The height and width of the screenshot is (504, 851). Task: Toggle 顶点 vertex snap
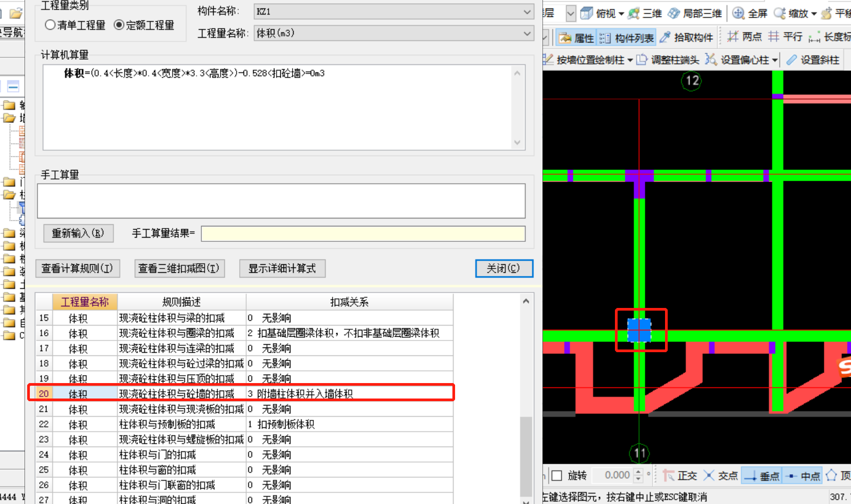839,476
